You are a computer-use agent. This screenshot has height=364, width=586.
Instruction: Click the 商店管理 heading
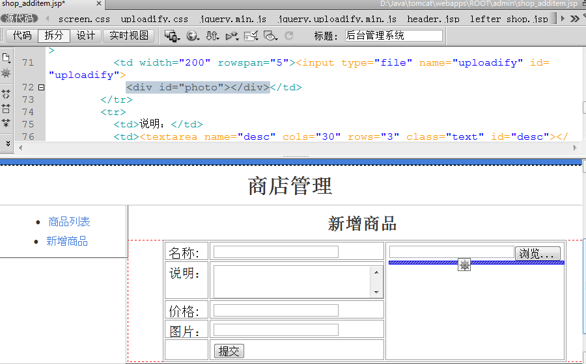pos(290,186)
